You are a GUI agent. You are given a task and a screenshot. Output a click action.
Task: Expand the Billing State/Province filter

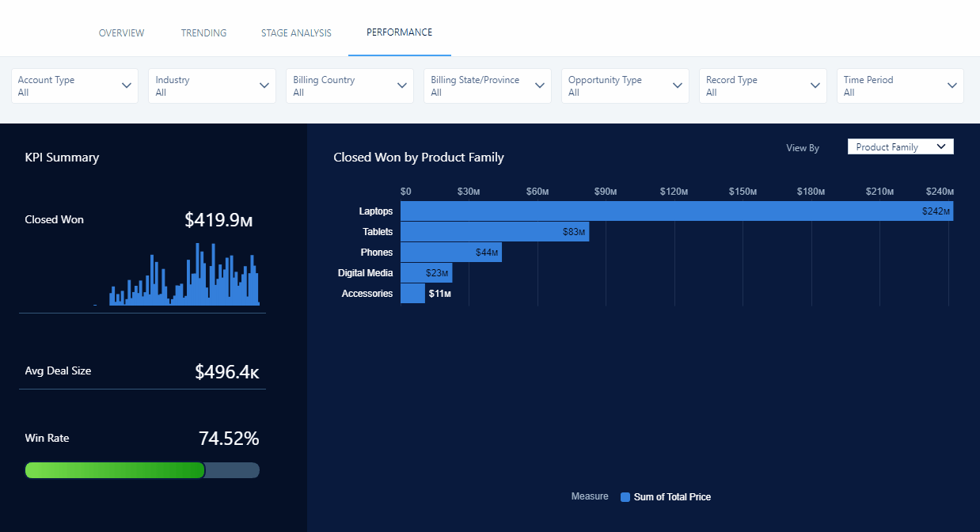(487, 85)
